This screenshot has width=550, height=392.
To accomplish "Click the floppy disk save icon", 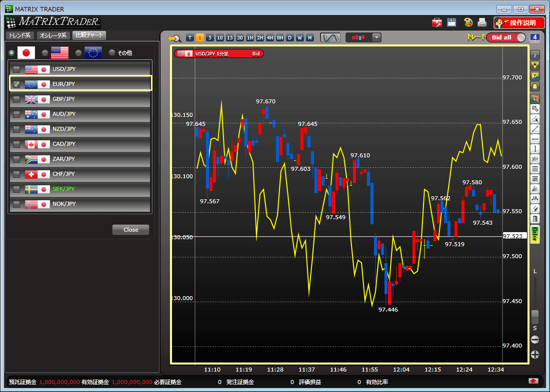I will pyautogui.click(x=451, y=22).
